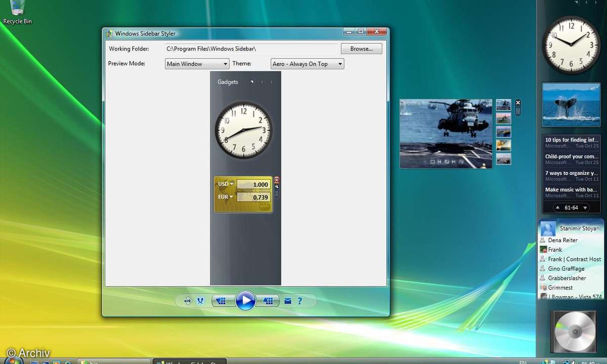Image resolution: width=607 pixels, height=364 pixels.
Task: Click the feed down arrow beside 61-64
Action: (x=585, y=208)
